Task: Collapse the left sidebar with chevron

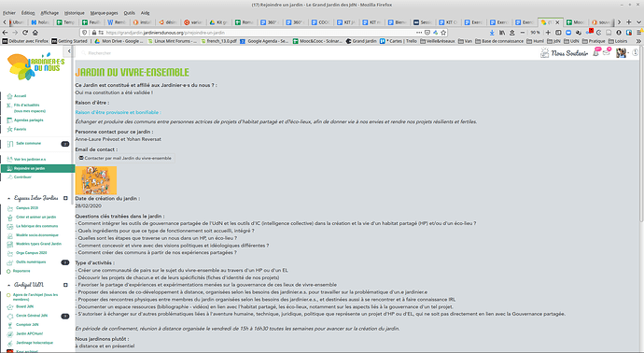Action: 68,51
